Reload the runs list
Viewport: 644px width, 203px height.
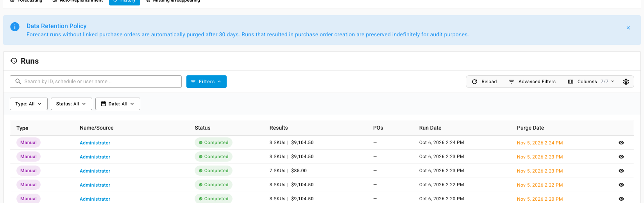(x=485, y=82)
